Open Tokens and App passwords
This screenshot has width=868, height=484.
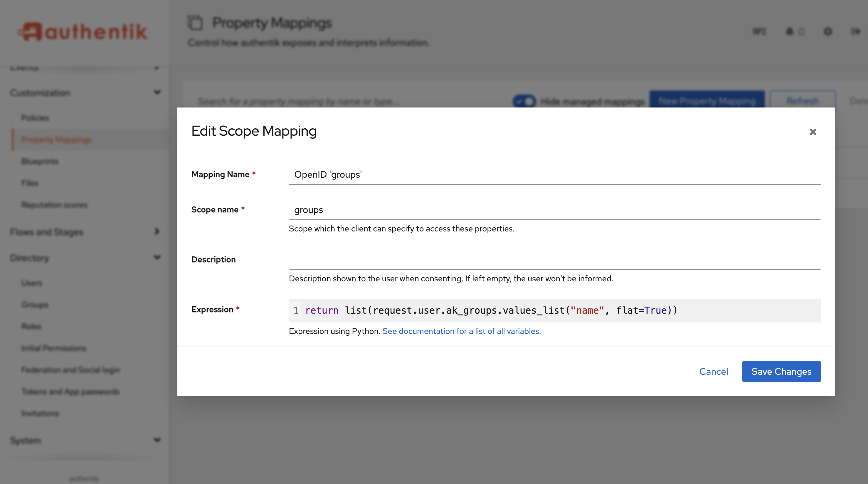[70, 392]
